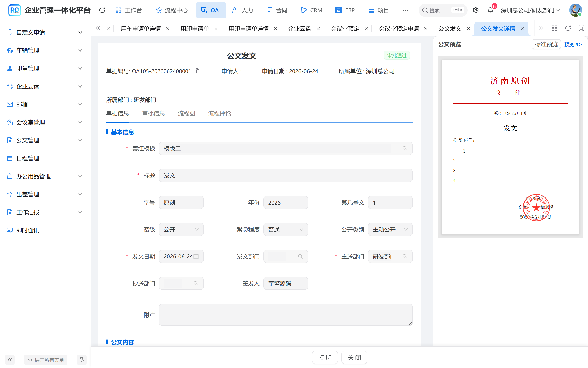
Task: Reload the current tab page icon
Action: click(568, 28)
